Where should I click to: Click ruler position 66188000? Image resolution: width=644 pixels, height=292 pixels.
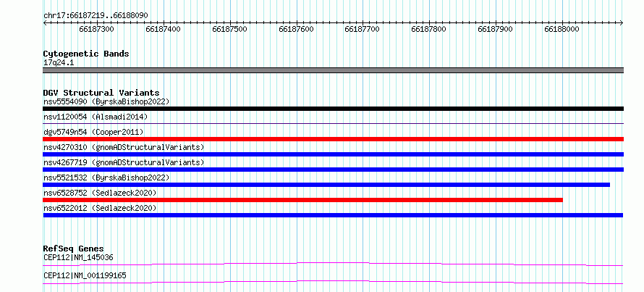click(x=562, y=29)
